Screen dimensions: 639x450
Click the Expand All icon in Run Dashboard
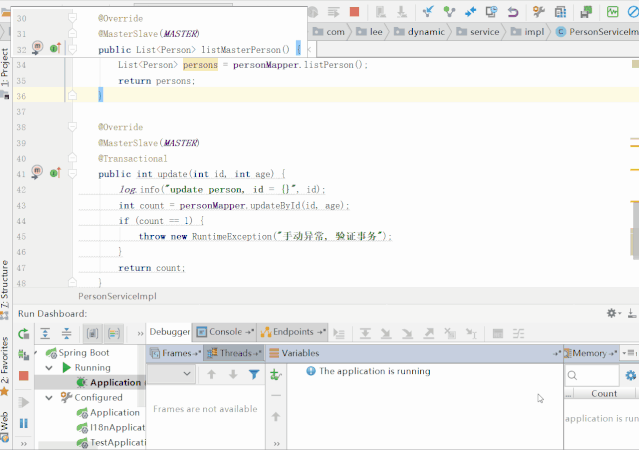pos(45,334)
